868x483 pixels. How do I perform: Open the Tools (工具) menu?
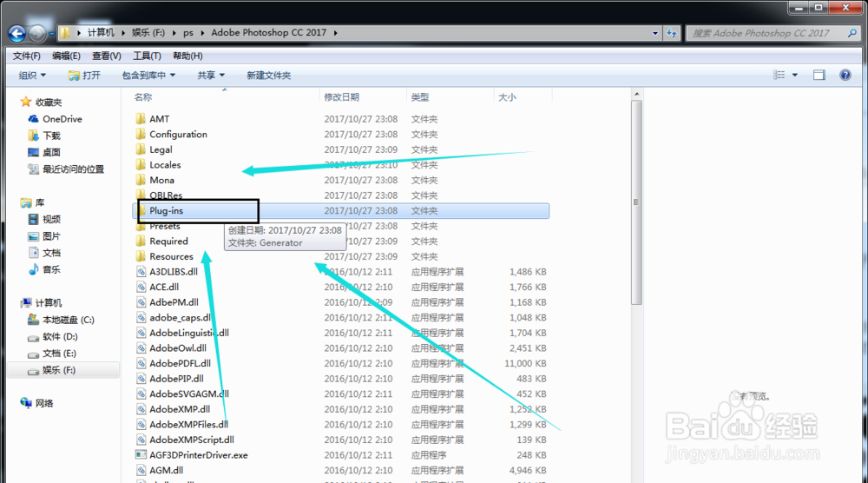click(x=147, y=56)
